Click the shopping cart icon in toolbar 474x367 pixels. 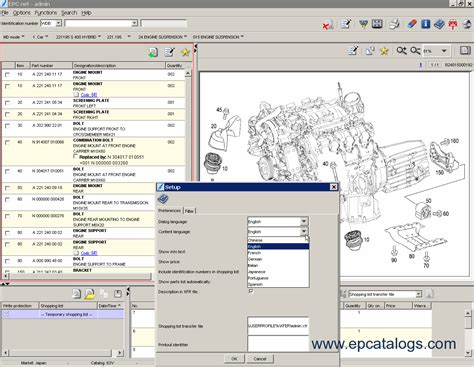click(x=363, y=24)
